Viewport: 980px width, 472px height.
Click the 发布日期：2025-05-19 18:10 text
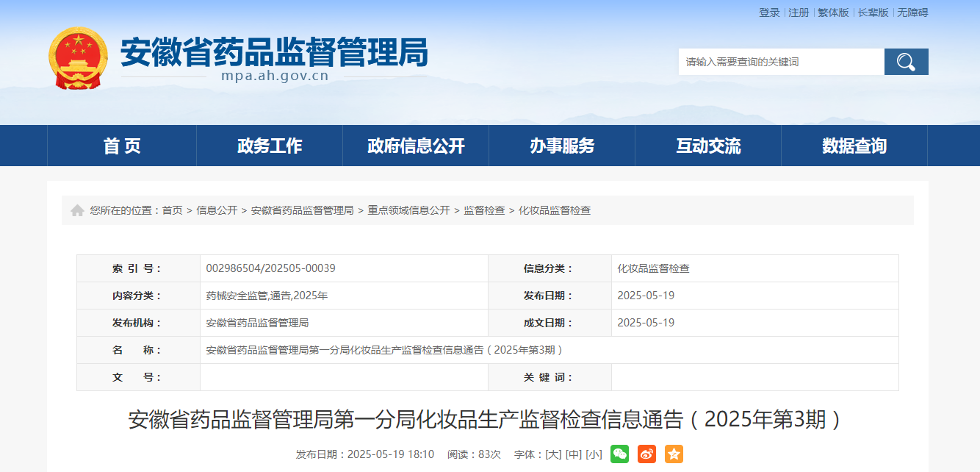tap(365, 454)
